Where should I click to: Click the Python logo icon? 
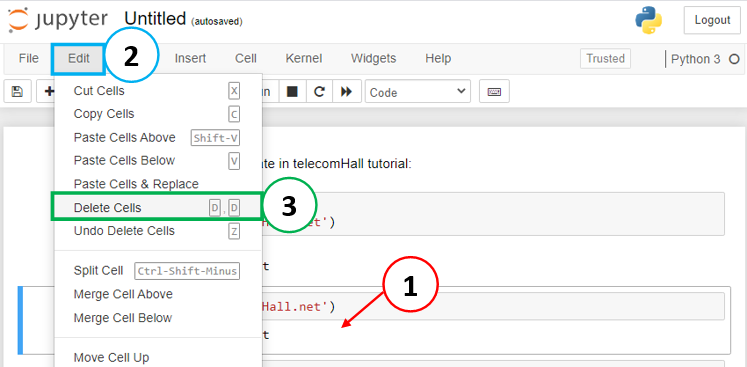click(x=648, y=20)
